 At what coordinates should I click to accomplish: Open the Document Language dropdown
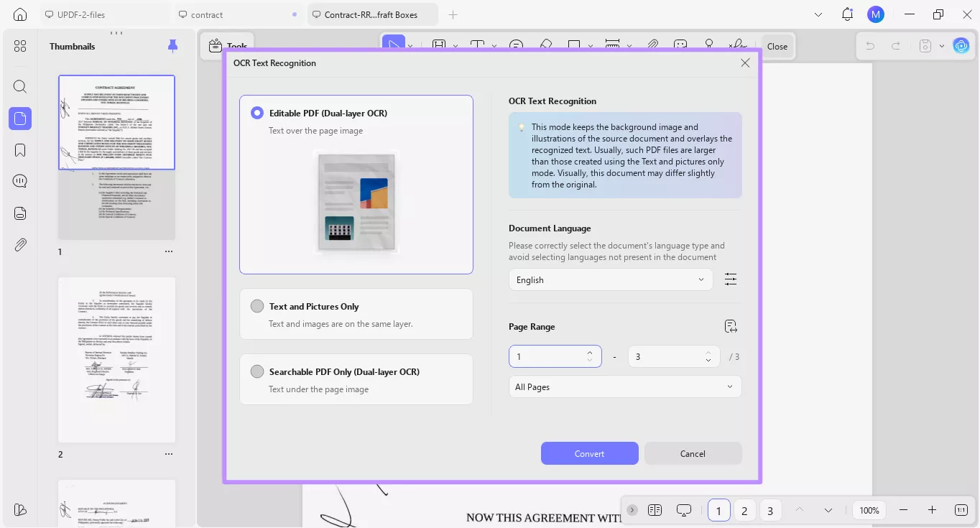tap(611, 279)
